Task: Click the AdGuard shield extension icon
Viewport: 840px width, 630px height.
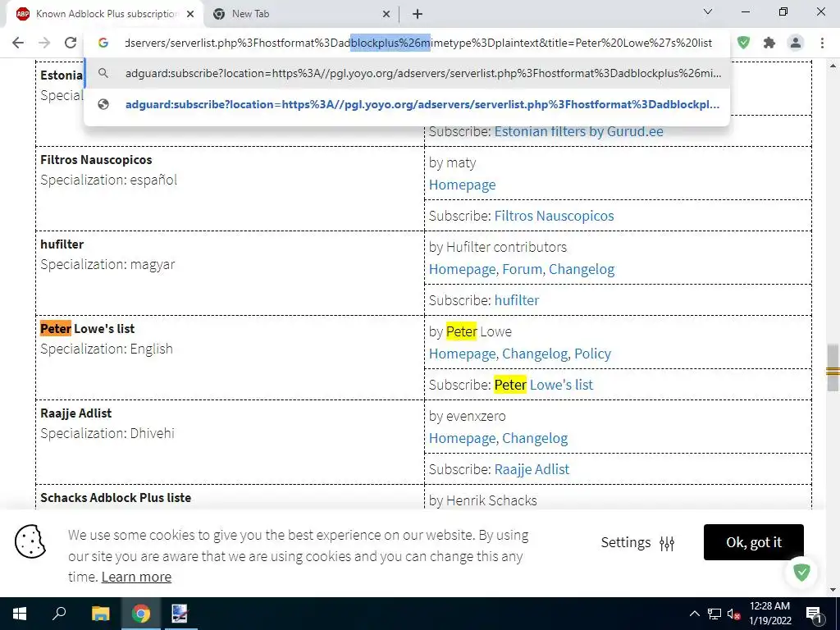Action: (743, 43)
